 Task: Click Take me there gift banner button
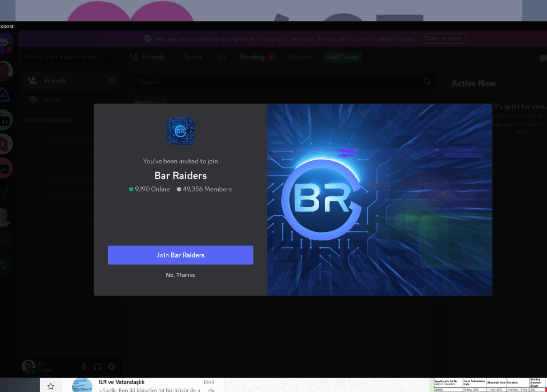pos(443,38)
